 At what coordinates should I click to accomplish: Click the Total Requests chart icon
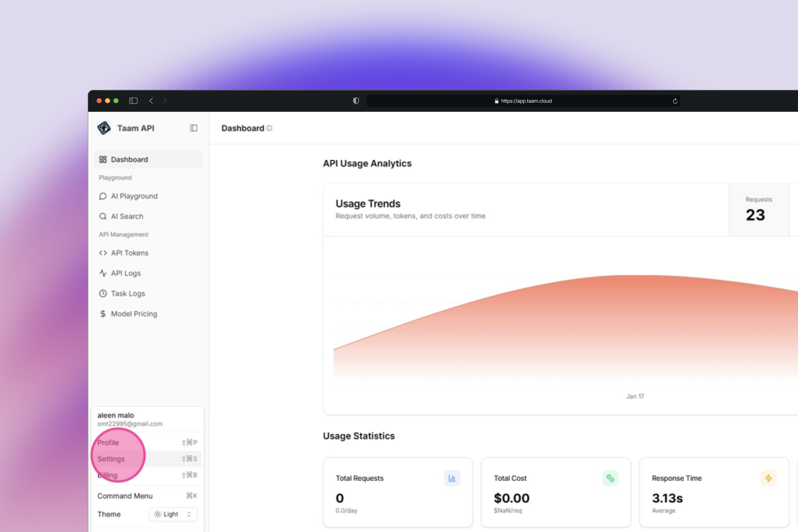[x=452, y=478]
